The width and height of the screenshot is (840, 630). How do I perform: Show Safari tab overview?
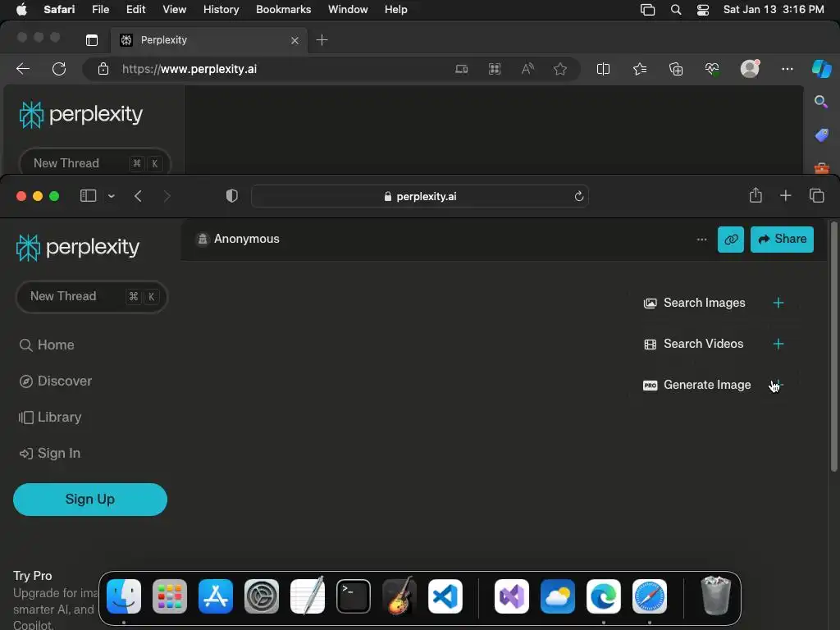tap(816, 196)
